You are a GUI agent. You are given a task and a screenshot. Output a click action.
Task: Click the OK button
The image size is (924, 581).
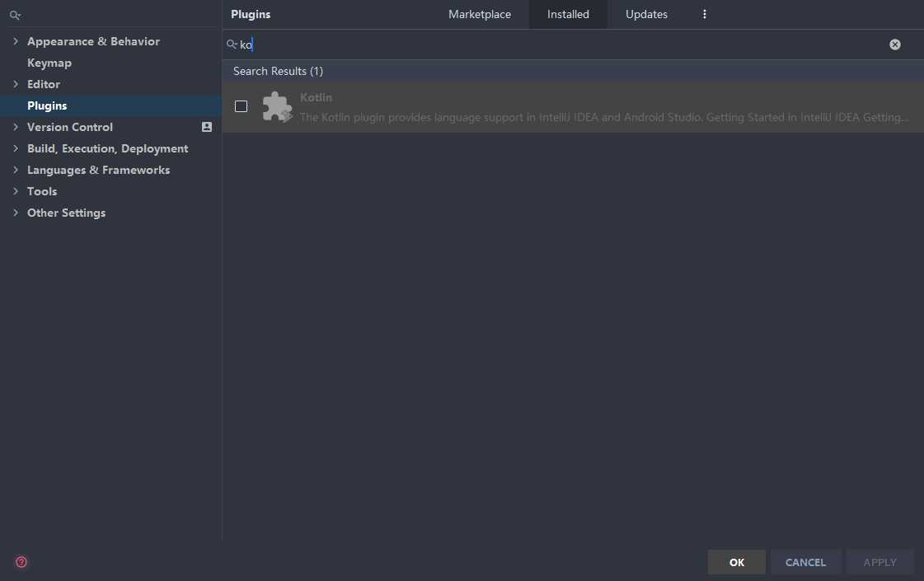[x=736, y=562]
